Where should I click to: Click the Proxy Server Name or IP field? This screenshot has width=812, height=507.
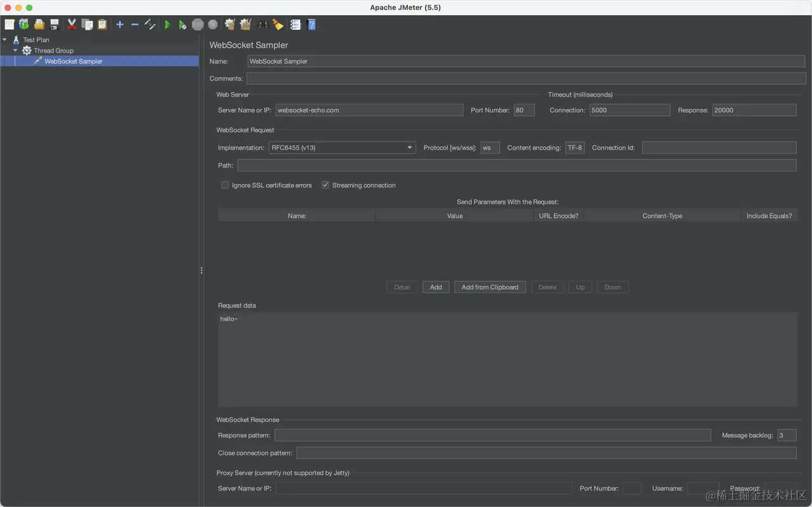coord(424,489)
